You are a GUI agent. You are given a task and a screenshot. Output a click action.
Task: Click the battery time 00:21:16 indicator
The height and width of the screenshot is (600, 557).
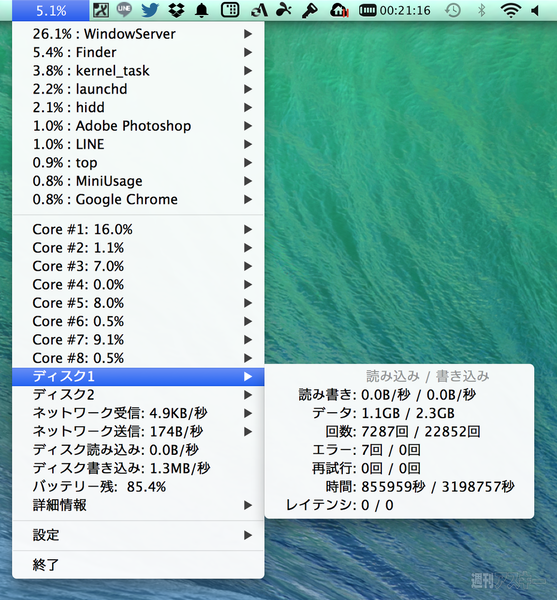(394, 10)
